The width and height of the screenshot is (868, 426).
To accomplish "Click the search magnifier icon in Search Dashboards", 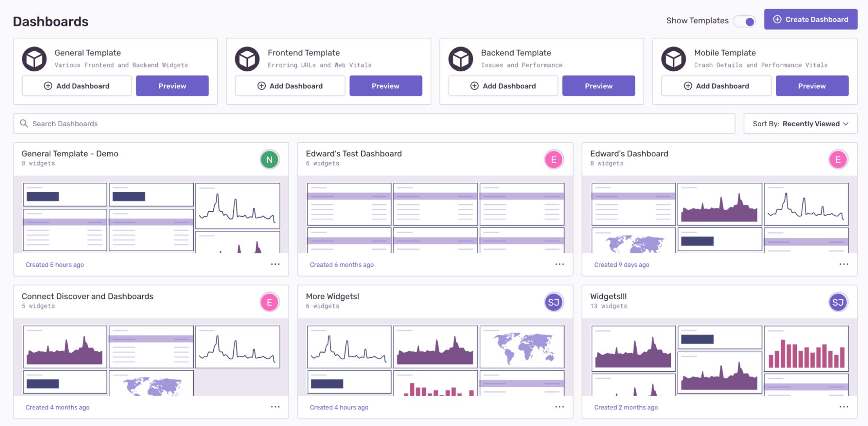I will coord(24,124).
